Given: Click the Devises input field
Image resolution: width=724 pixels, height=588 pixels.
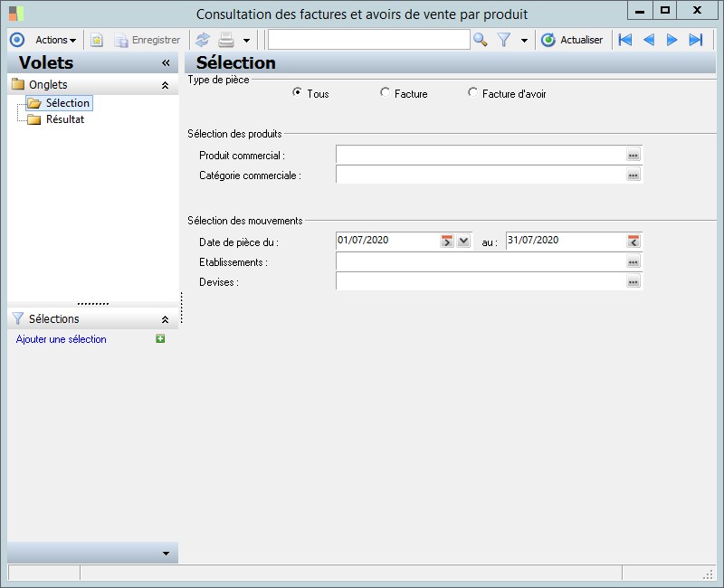Looking at the screenshot, I should click(x=481, y=281).
